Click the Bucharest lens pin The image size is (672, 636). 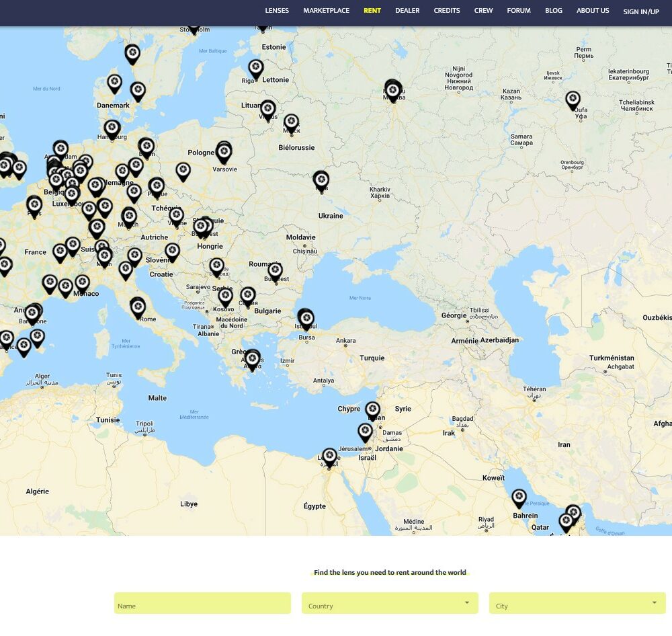point(275,273)
